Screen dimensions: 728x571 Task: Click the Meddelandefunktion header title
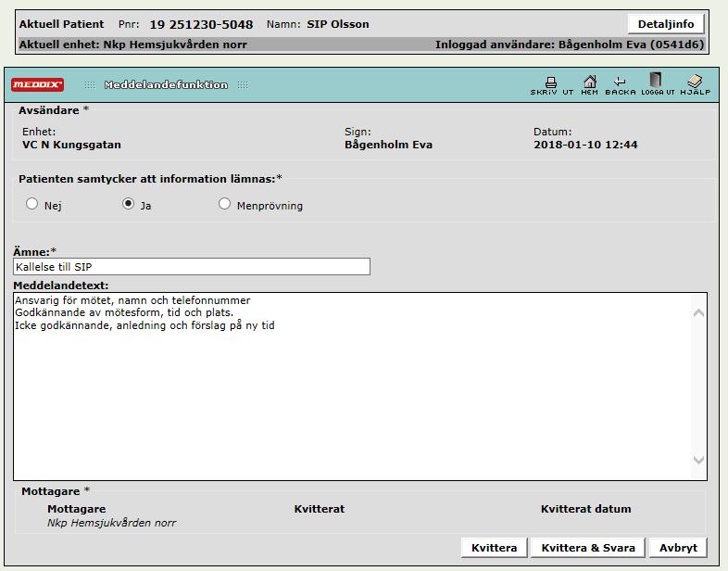click(x=166, y=84)
